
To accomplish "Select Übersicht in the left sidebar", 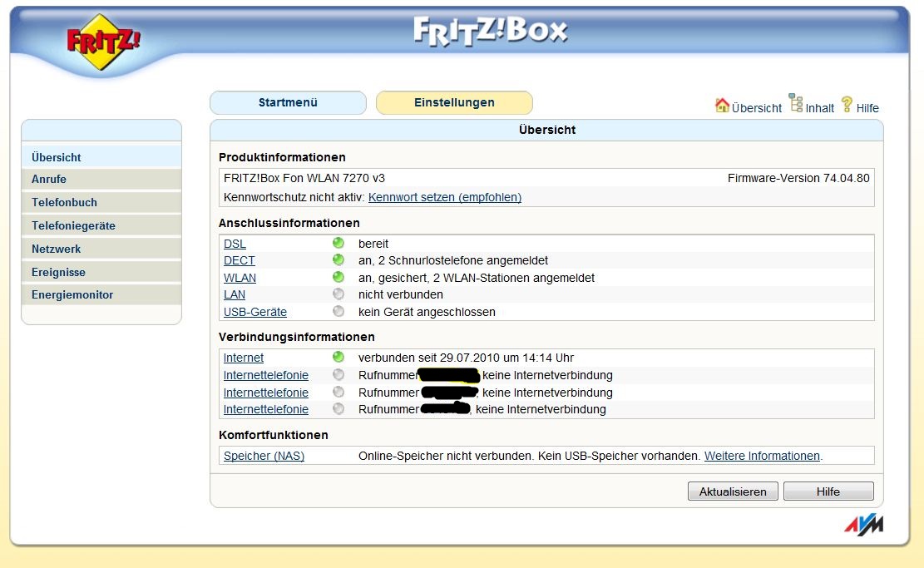I will [x=101, y=157].
